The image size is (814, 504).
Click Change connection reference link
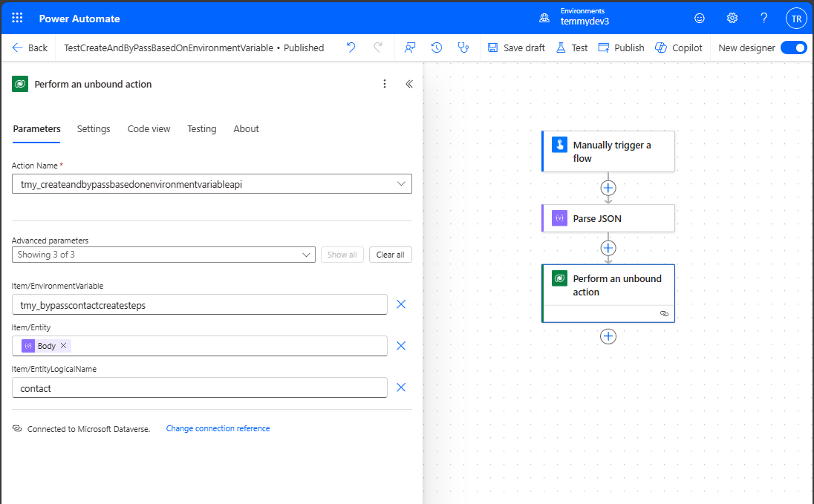(x=218, y=428)
